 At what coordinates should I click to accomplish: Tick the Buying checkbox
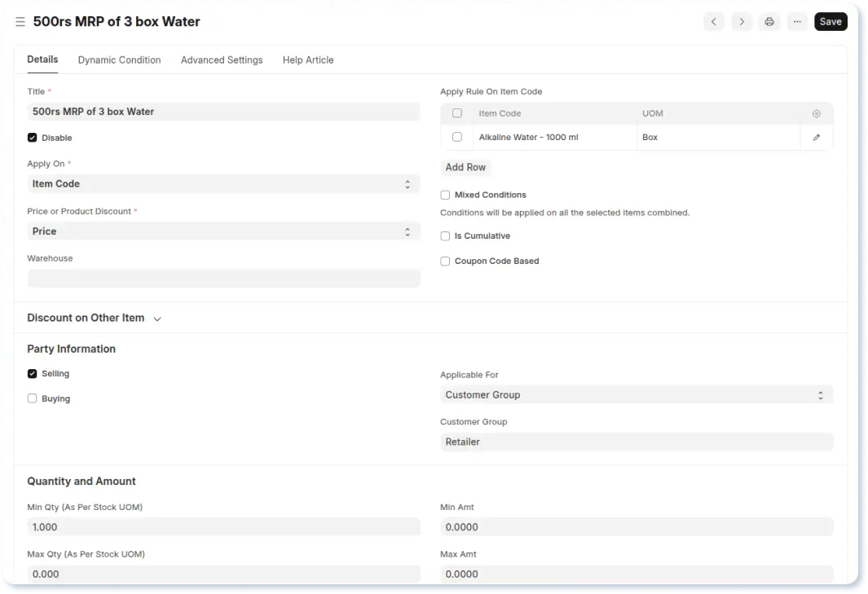33,399
